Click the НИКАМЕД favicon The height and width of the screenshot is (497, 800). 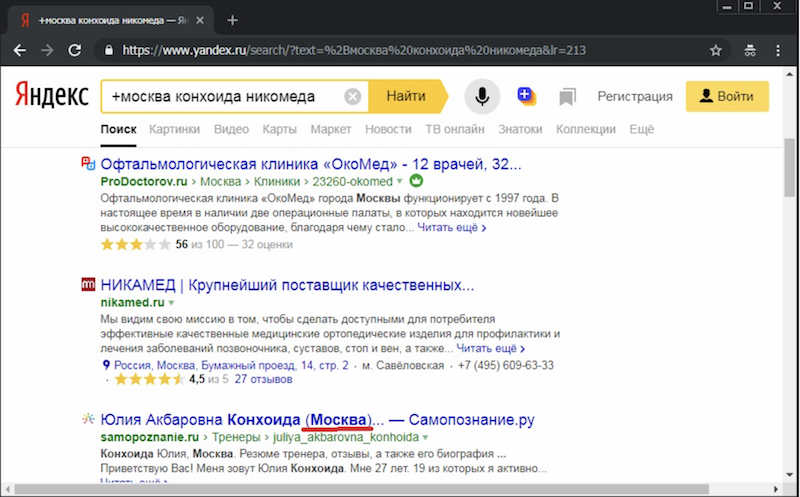point(88,284)
